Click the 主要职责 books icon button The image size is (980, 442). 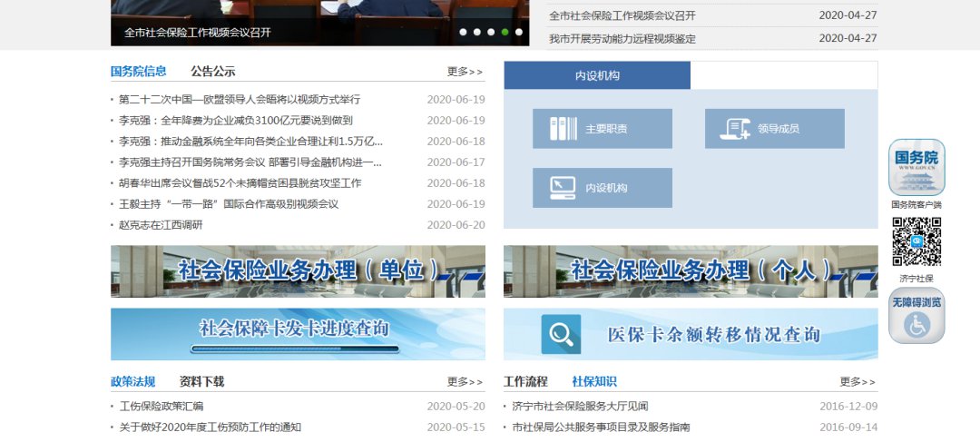563,129
